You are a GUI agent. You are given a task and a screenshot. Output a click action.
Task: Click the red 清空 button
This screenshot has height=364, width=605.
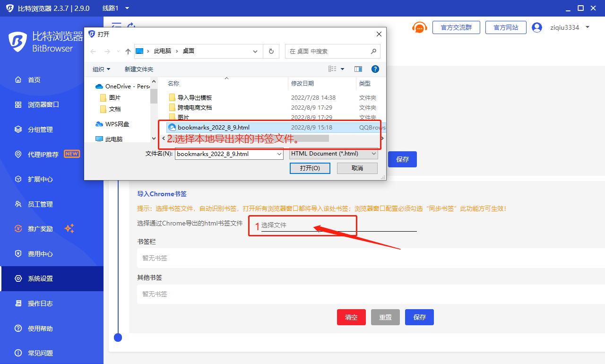[x=351, y=317]
